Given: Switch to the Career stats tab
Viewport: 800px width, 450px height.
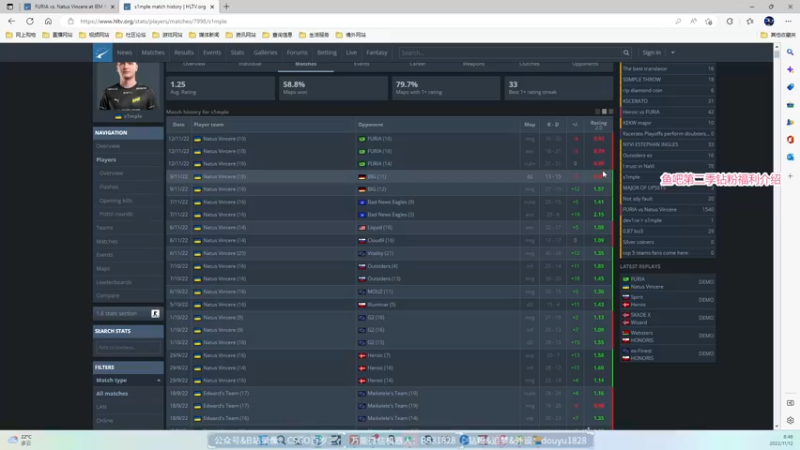Looking at the screenshot, I should [417, 64].
